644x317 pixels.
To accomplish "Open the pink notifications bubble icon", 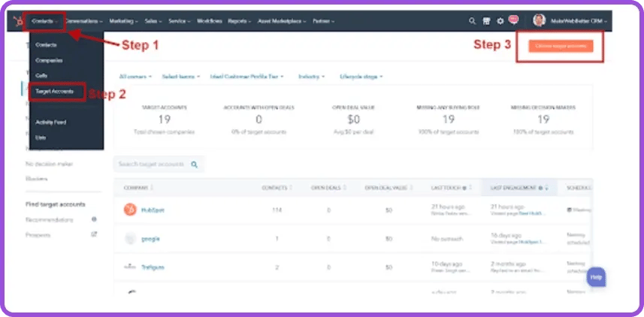I will [x=513, y=20].
